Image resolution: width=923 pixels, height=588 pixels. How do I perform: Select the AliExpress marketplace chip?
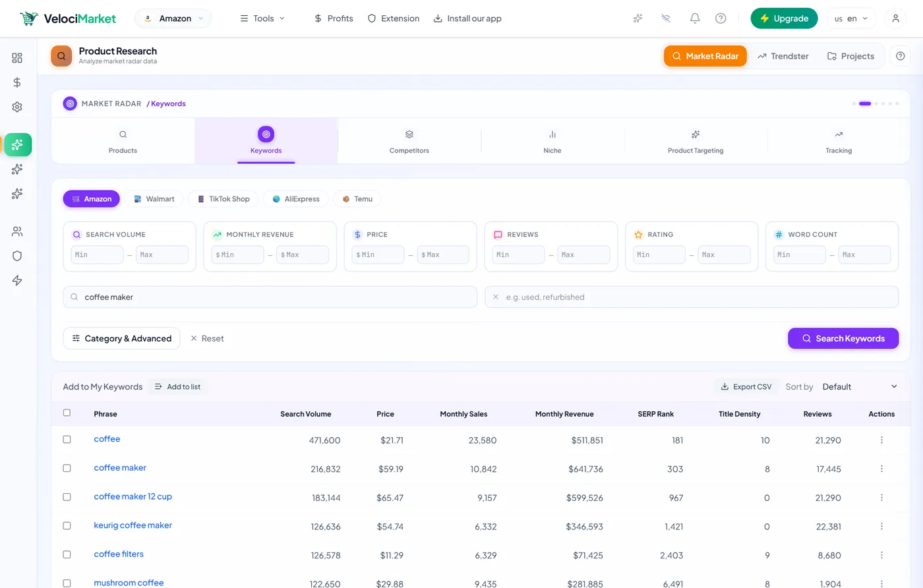[296, 199]
